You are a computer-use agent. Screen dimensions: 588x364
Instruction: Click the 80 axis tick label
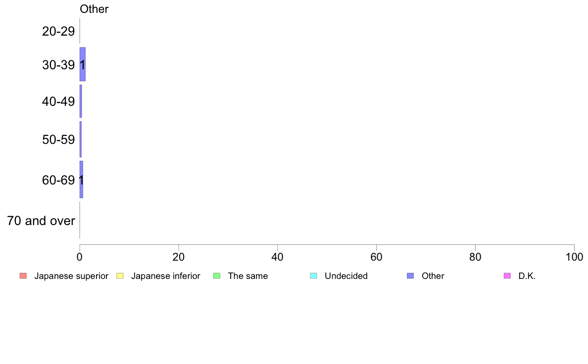pos(475,257)
